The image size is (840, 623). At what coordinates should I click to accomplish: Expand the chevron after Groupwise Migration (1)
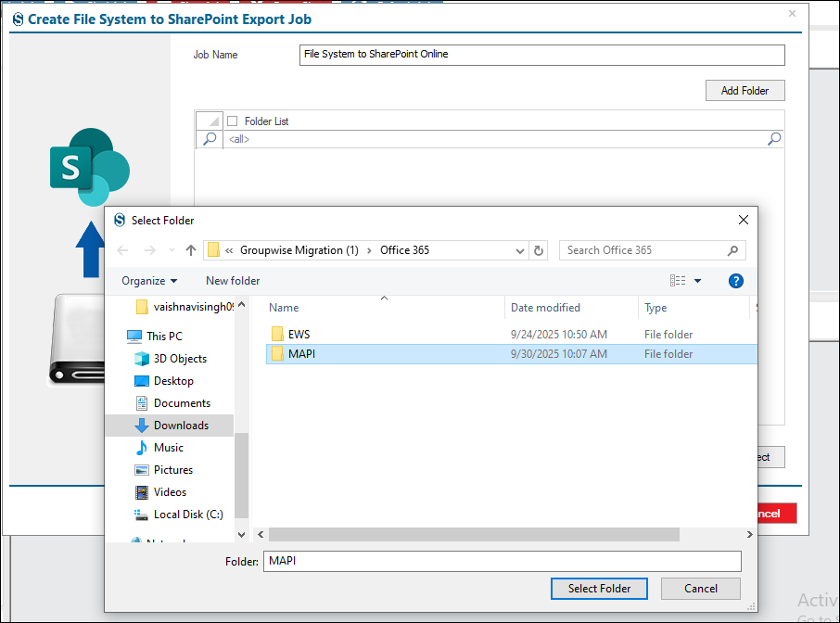[369, 250]
